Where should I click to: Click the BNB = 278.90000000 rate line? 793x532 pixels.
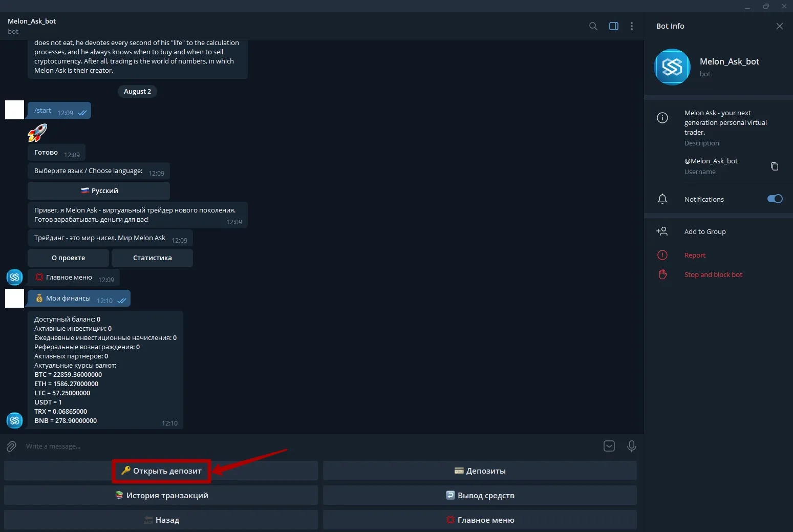(x=66, y=420)
